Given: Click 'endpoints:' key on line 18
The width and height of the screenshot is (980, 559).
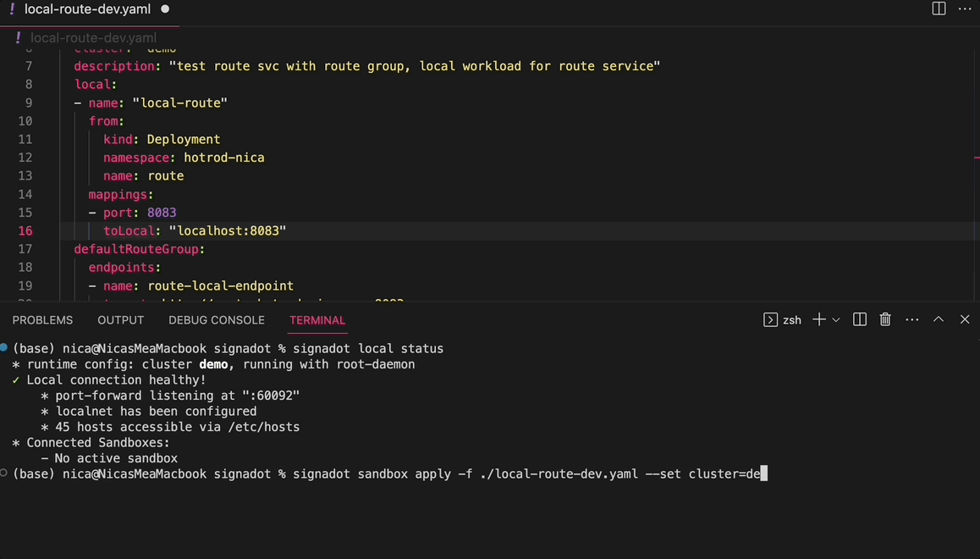Looking at the screenshot, I should (124, 268).
